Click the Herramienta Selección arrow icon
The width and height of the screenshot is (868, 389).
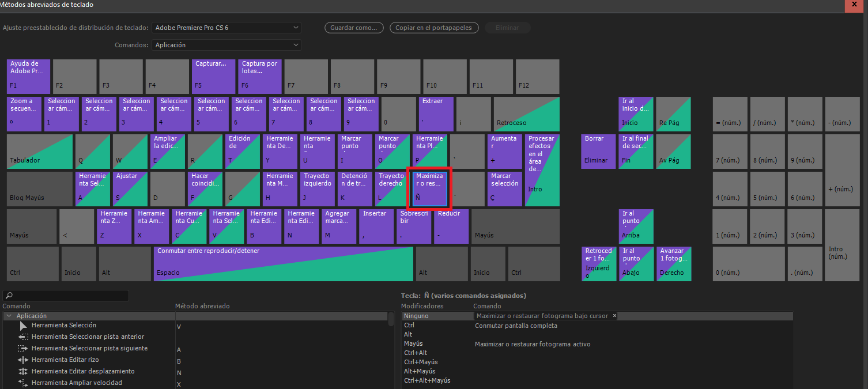click(x=23, y=326)
